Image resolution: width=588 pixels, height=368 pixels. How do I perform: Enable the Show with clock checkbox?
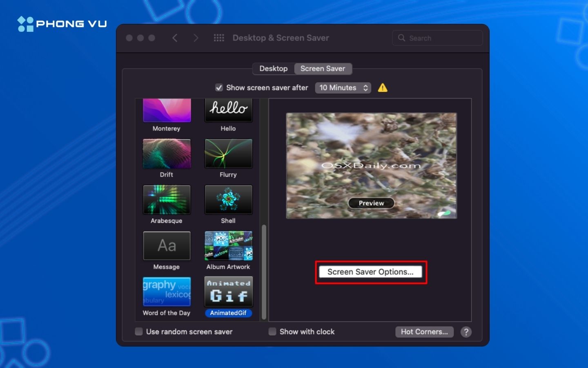click(272, 332)
